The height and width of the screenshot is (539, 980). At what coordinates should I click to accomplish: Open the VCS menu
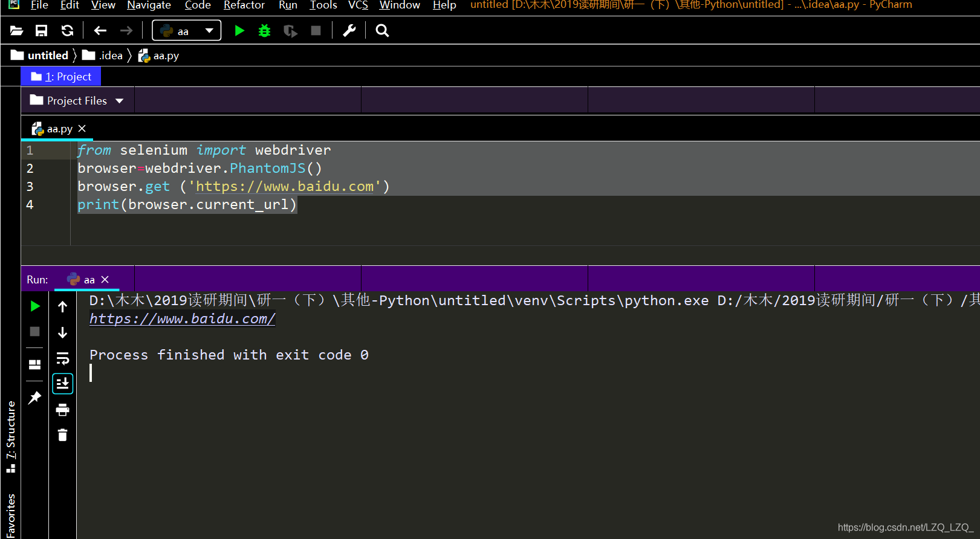point(358,5)
